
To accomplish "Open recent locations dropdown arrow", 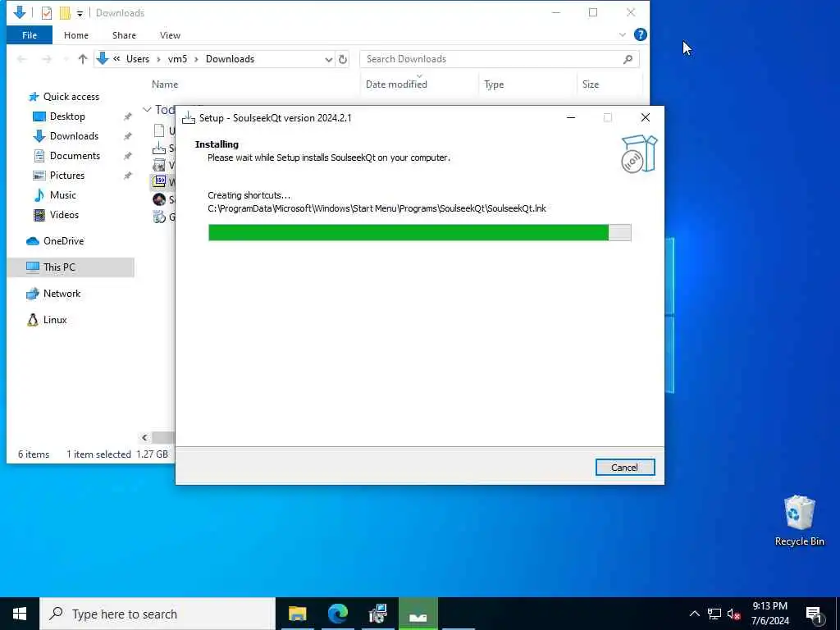I will (x=66, y=59).
